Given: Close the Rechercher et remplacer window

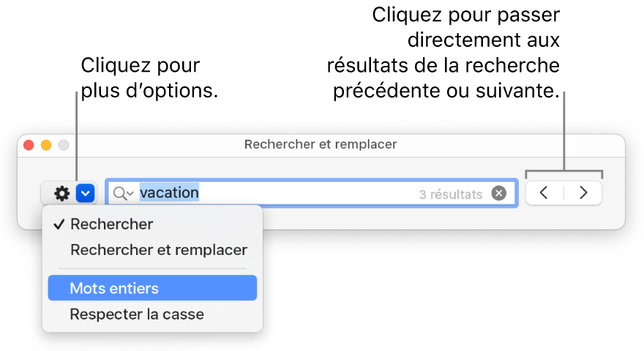Looking at the screenshot, I should (29, 145).
